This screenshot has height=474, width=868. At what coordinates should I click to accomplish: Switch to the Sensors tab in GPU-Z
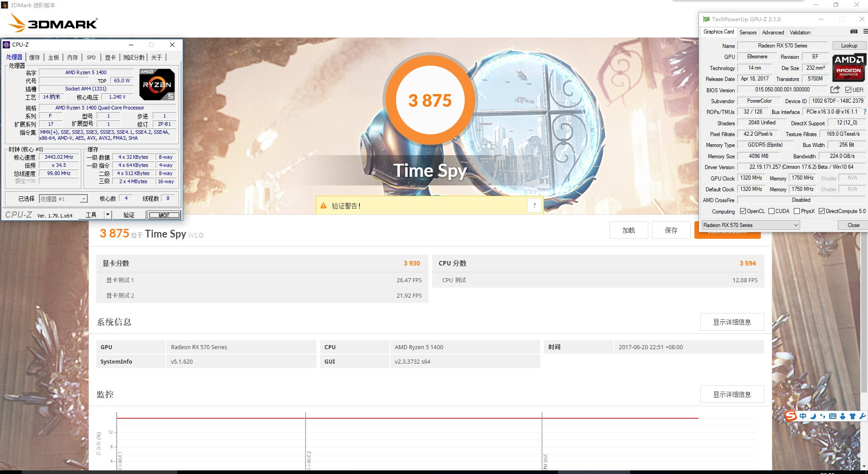747,32
